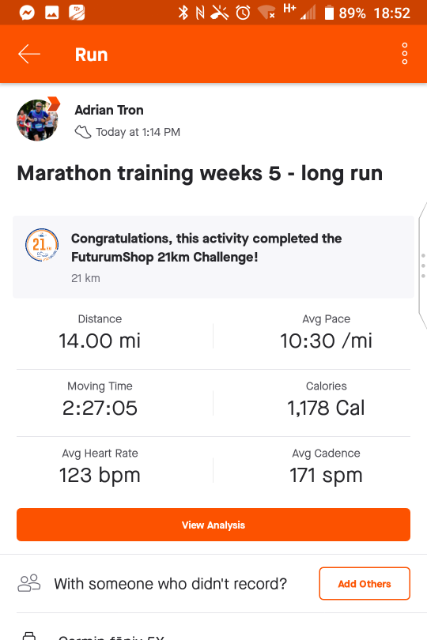Tap the running shoe icon by the activity time

[x=83, y=132]
